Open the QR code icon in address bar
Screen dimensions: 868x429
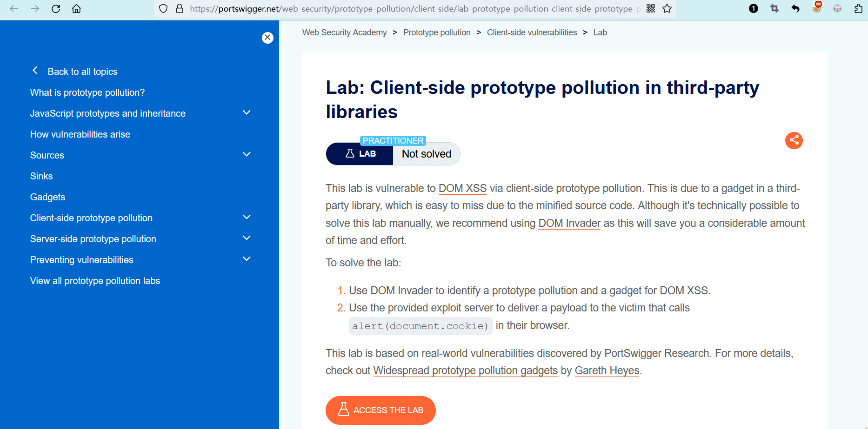click(651, 9)
